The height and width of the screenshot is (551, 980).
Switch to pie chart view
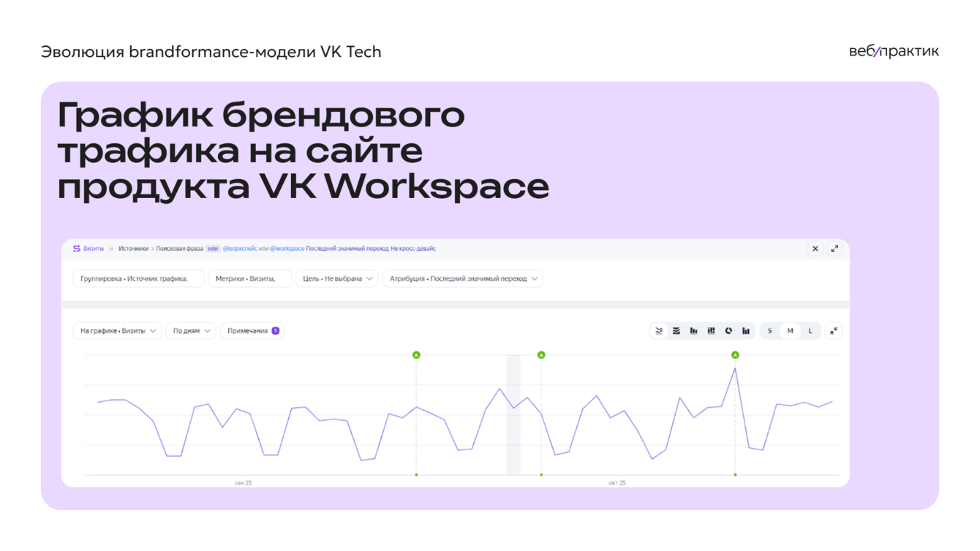[x=728, y=331]
